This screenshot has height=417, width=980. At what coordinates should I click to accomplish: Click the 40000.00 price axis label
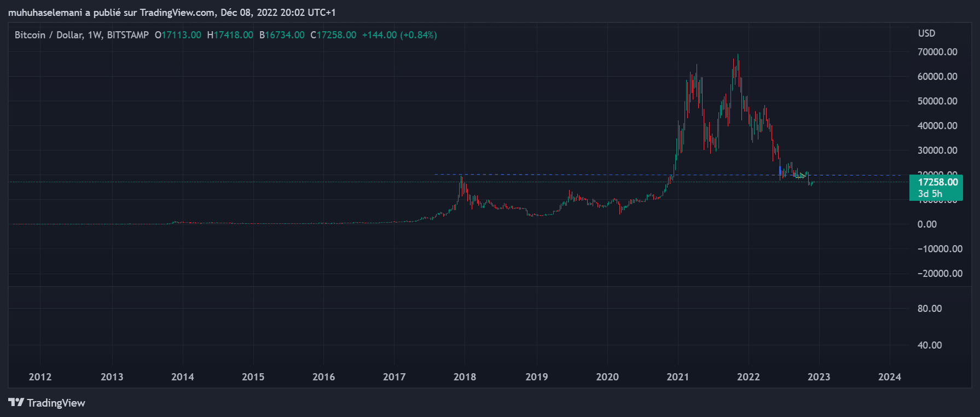937,126
